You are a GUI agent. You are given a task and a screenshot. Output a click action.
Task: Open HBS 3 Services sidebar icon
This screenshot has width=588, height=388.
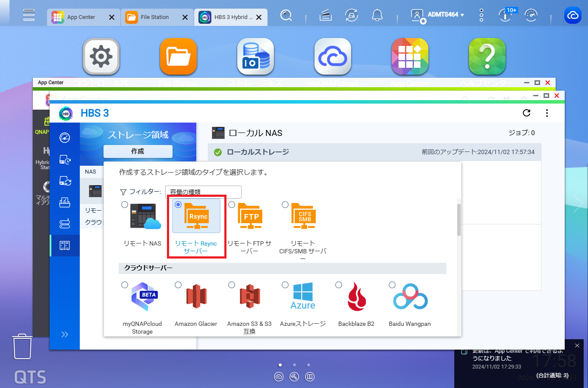coord(65,224)
